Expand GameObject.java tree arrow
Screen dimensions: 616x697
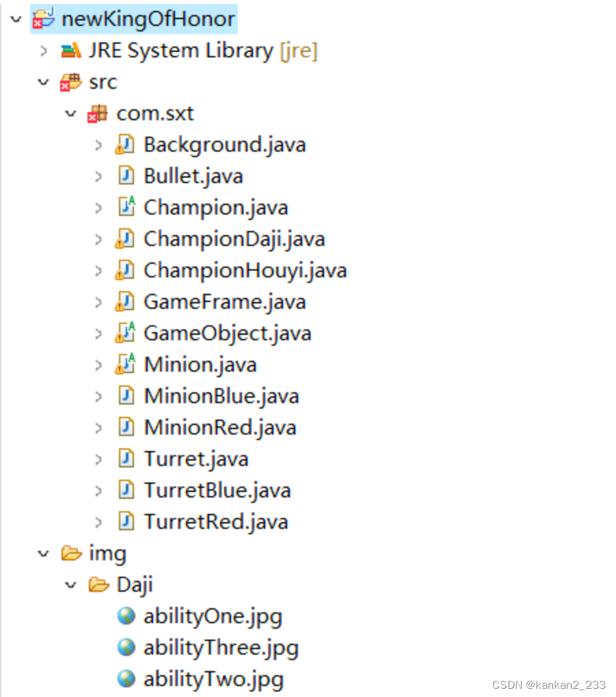pos(98,334)
